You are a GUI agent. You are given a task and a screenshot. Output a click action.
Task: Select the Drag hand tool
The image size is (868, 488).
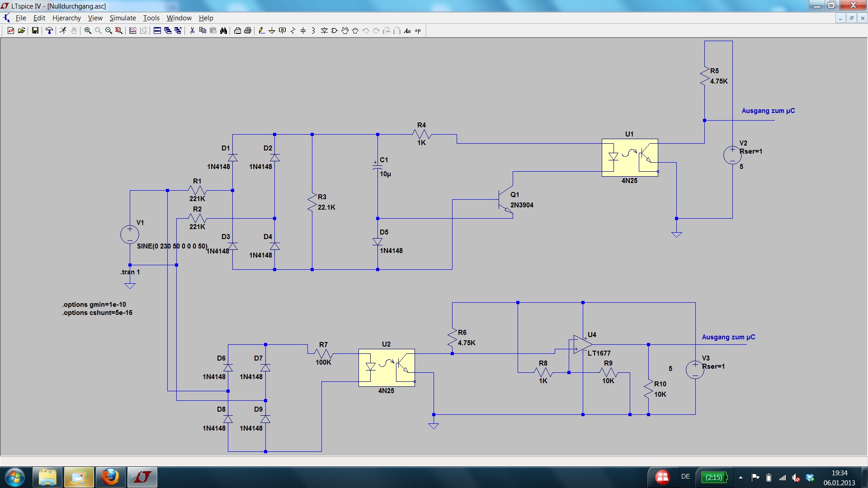[x=355, y=31]
